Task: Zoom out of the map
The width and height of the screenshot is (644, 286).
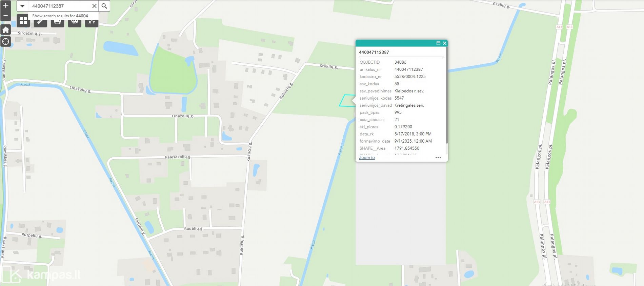Action: click(x=5, y=16)
